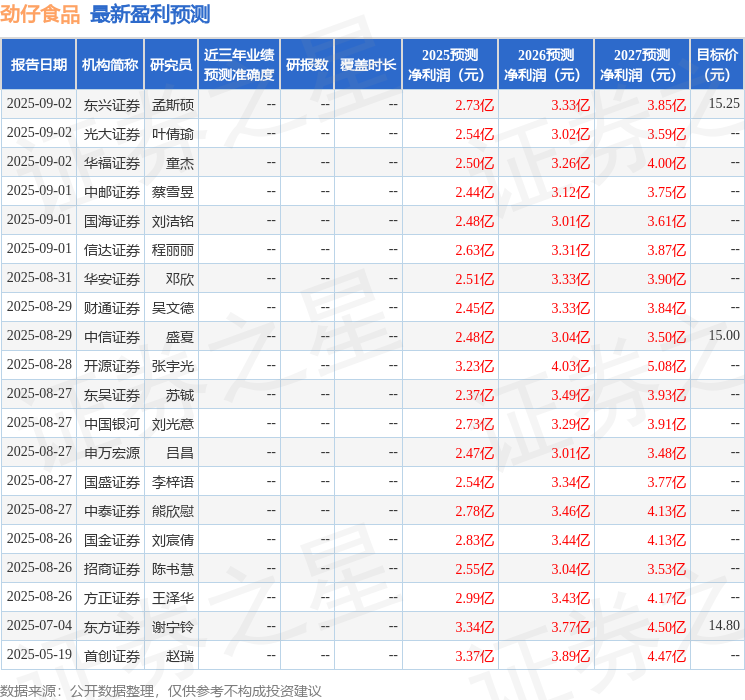This screenshot has width=745, height=700.
Task: Click the 数据来源 disclaimer footer text
Action: (x=161, y=690)
